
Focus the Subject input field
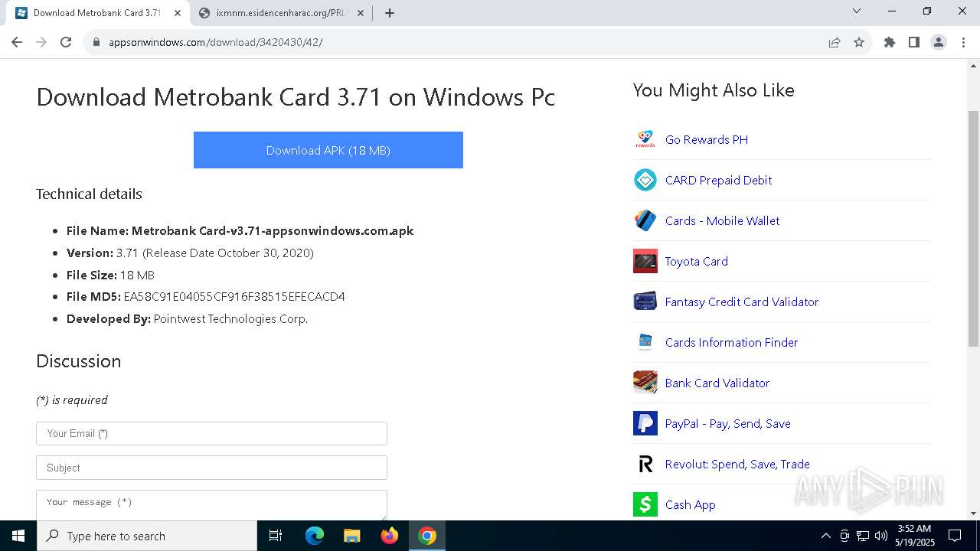211,468
